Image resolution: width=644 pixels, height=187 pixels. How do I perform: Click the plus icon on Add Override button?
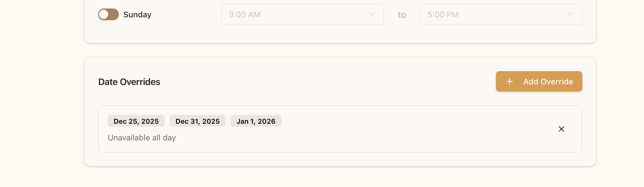coord(509,81)
